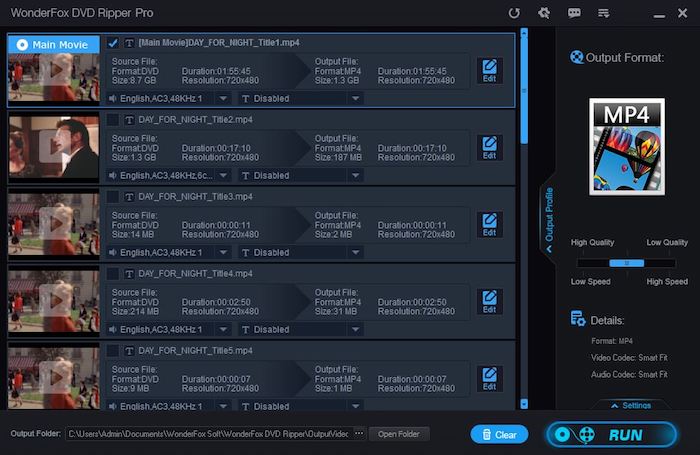700x455 pixels.
Task: Check the DAY_FOR_NIGHT_Title3.mp4 checkbox
Action: [113, 196]
